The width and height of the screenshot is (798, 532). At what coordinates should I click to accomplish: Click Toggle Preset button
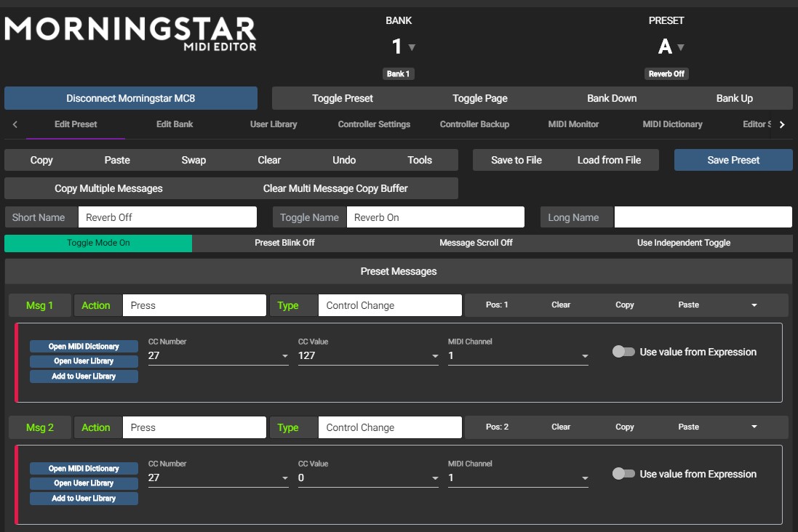point(343,98)
